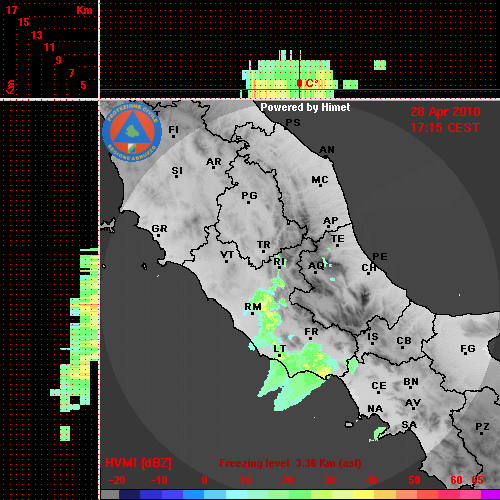Click the 0 C° freezing line label
Image resolution: width=500 pixels, height=500 pixels.
(x=307, y=83)
